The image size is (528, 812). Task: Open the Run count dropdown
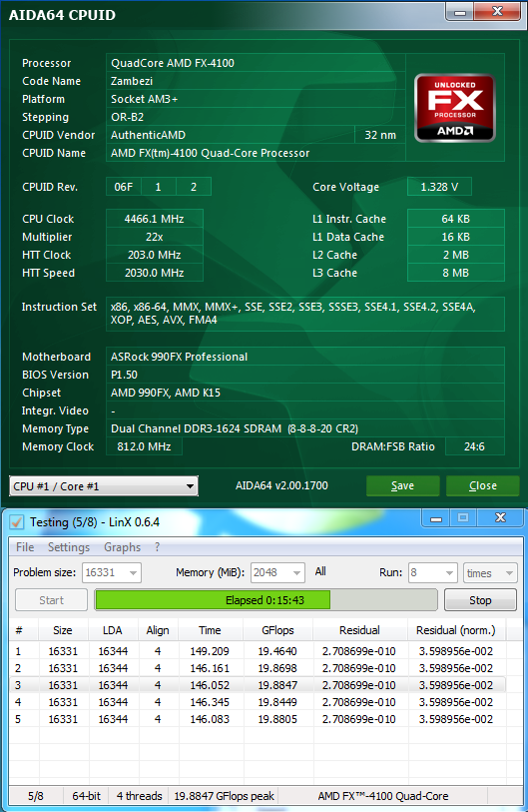point(433,572)
